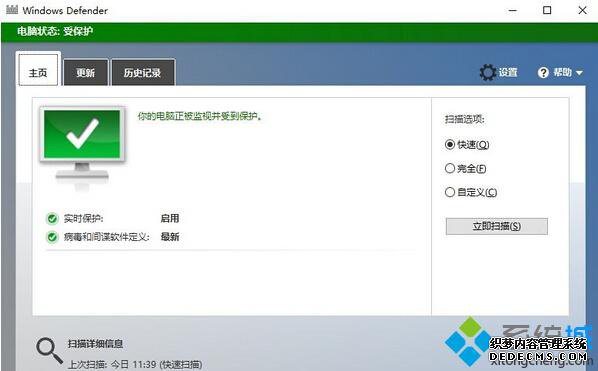Screen dimensions: 598x371
Task: Close the Windows Defender window
Action: click(582, 10)
